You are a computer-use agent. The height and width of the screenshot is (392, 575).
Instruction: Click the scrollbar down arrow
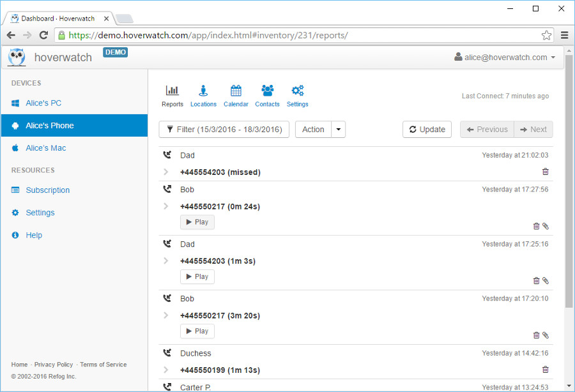coord(569,386)
